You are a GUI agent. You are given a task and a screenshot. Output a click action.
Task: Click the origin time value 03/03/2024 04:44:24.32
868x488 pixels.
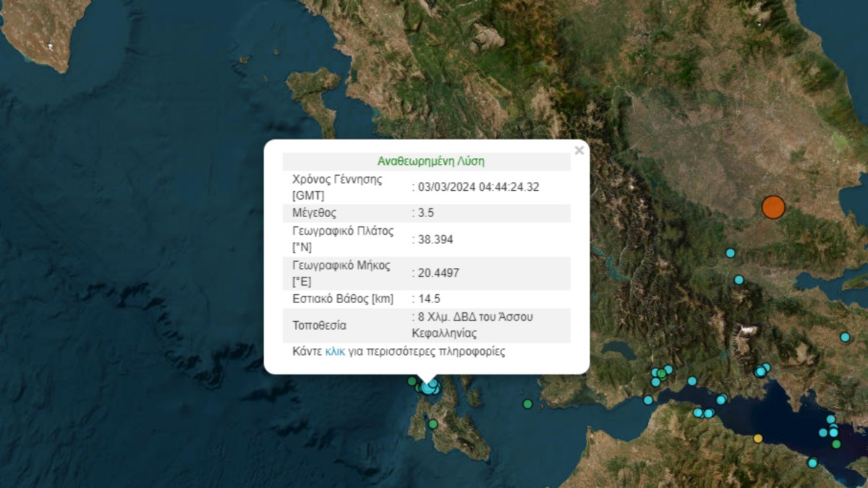(477, 187)
